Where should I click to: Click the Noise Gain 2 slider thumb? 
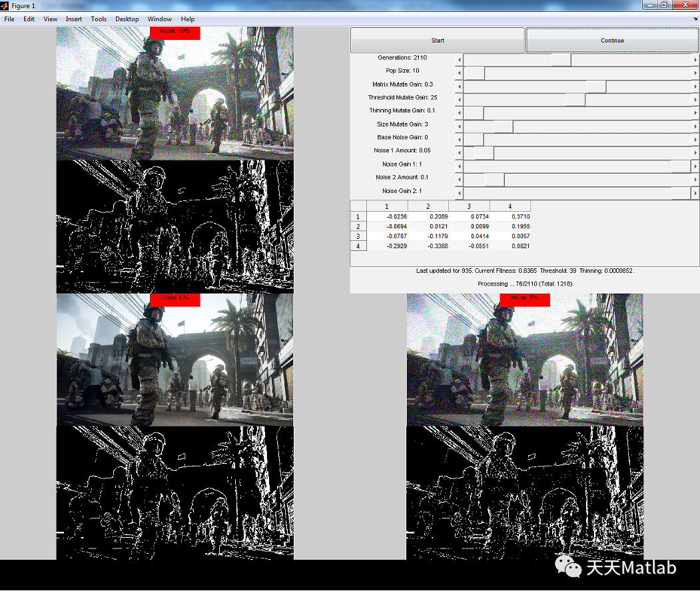[x=681, y=193]
